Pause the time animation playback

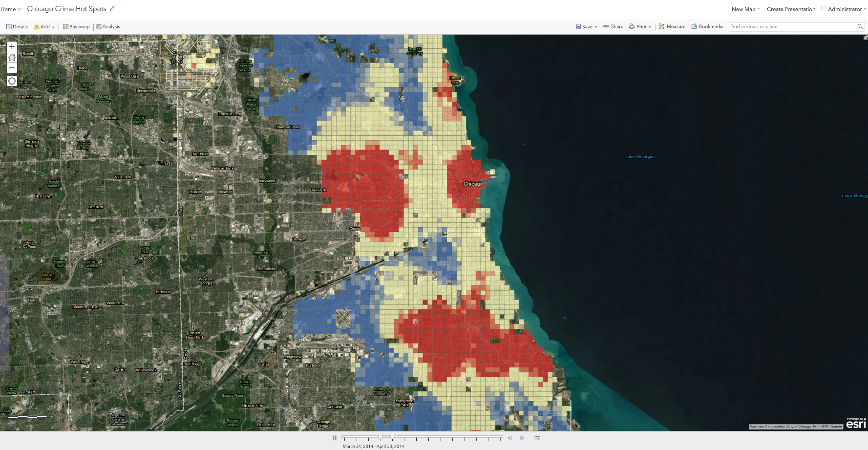coord(335,438)
